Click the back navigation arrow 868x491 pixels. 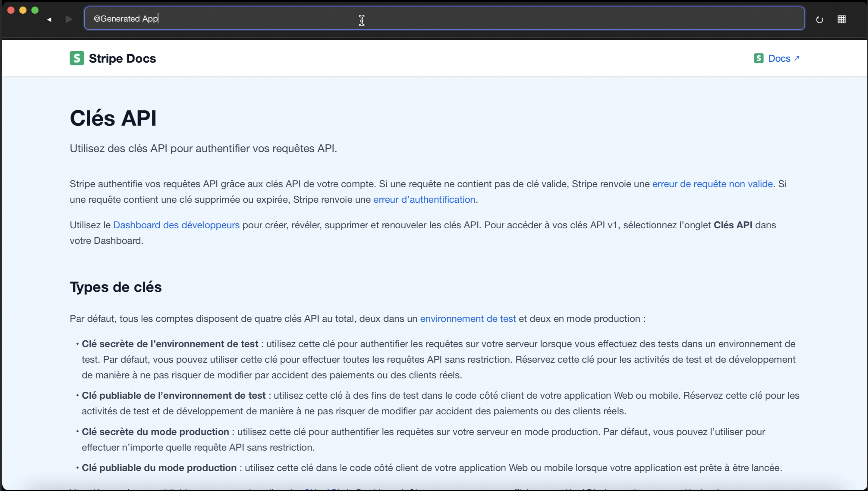(x=49, y=19)
